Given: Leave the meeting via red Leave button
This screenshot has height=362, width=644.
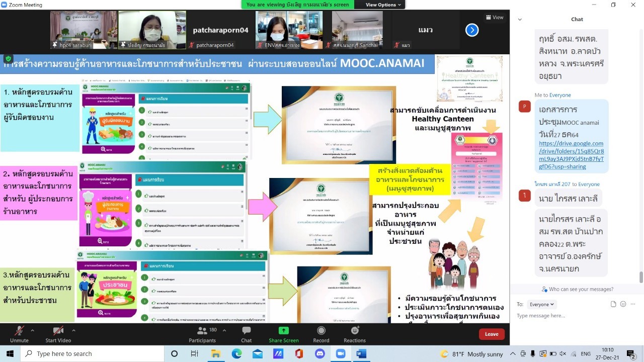Looking at the screenshot, I should point(492,334).
